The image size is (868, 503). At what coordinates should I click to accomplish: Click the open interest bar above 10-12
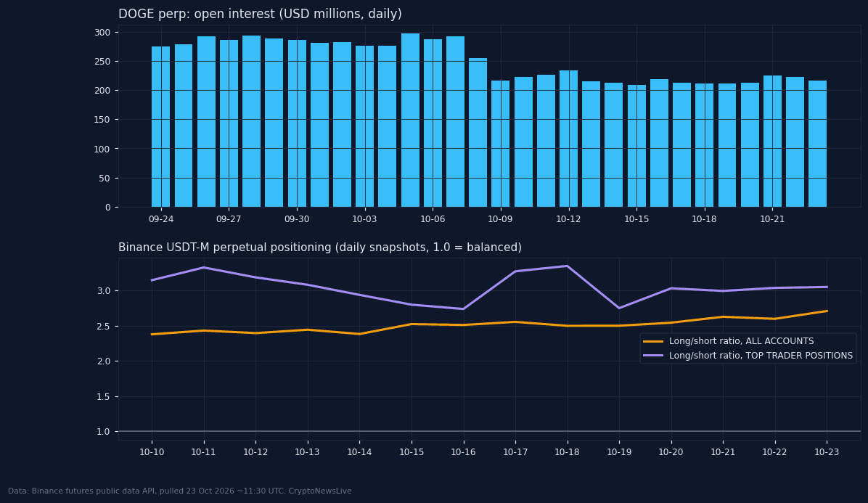(x=568, y=139)
